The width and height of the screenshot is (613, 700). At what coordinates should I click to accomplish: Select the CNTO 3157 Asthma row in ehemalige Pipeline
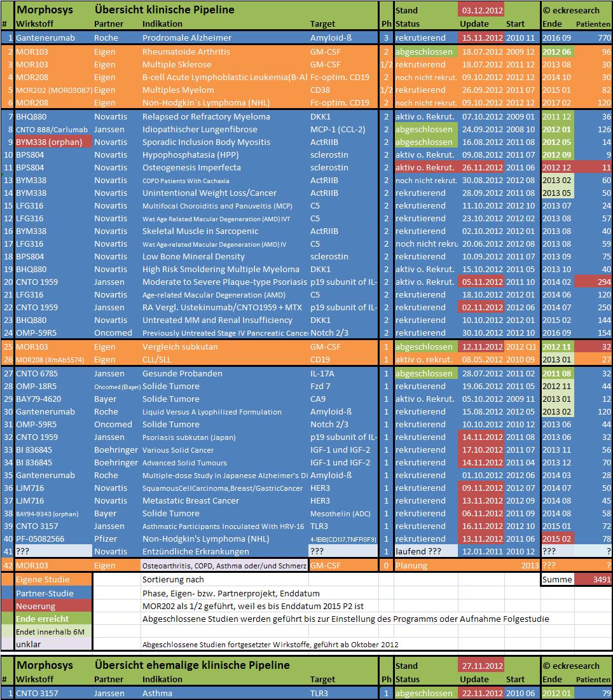(x=191, y=693)
